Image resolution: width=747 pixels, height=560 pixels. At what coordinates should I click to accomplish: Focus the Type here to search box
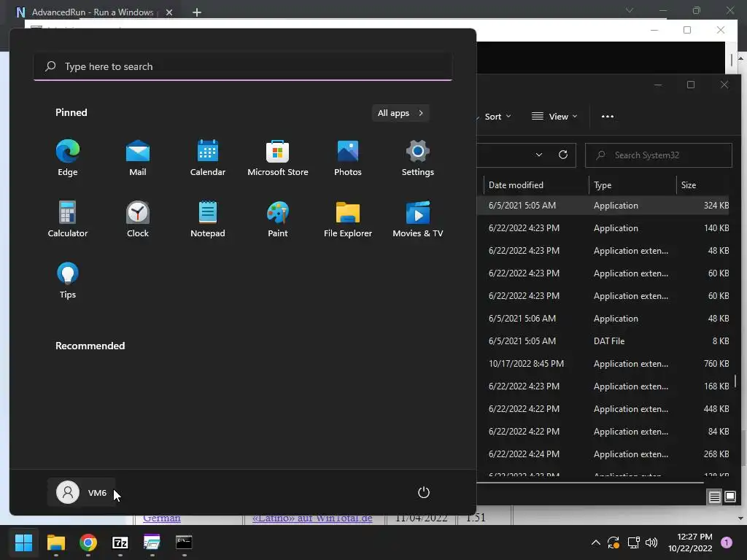pos(243,66)
